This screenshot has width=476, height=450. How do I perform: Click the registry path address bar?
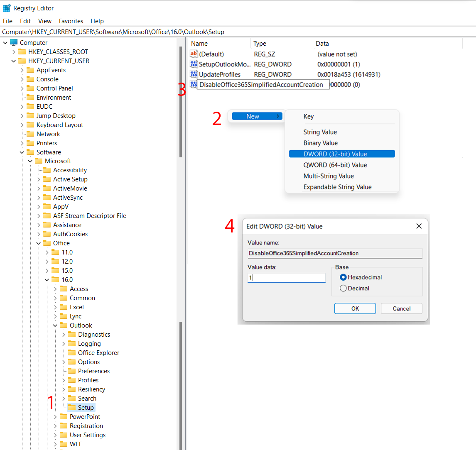tap(238, 32)
